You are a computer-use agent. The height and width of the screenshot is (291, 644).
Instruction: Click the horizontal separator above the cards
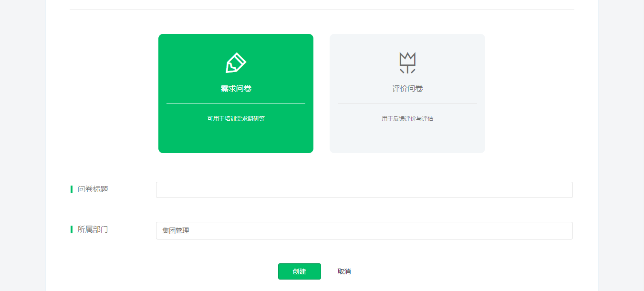[322, 10]
